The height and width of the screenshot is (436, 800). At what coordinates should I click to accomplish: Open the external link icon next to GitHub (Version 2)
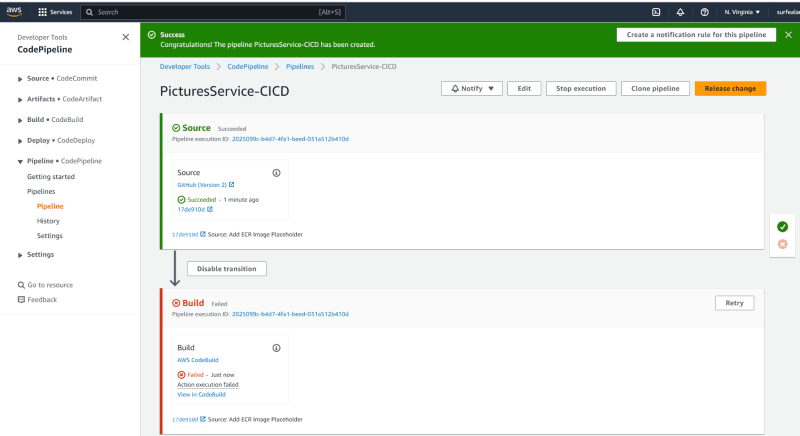pos(232,185)
